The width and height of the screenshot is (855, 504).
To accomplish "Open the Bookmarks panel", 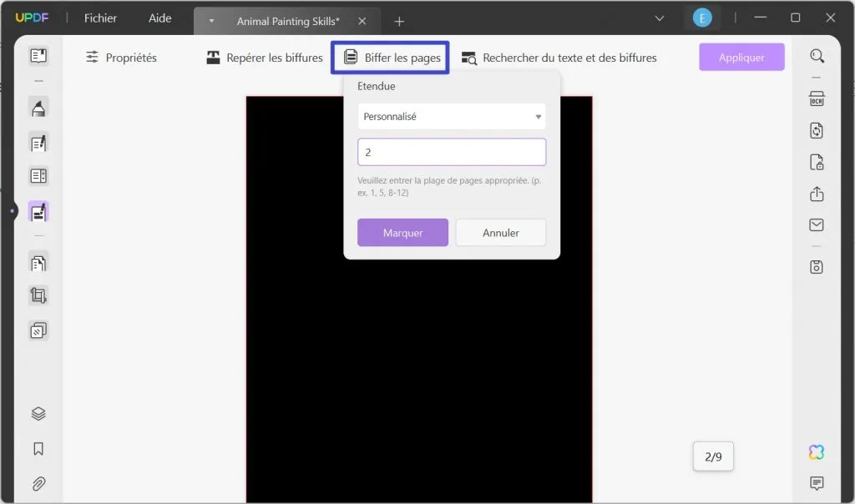I will click(38, 449).
